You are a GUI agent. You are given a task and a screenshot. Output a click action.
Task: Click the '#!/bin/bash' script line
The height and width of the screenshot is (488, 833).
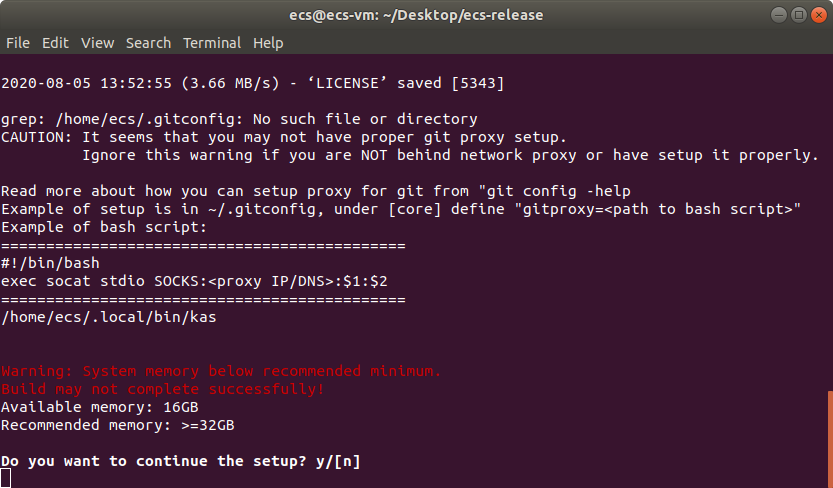coord(50,263)
